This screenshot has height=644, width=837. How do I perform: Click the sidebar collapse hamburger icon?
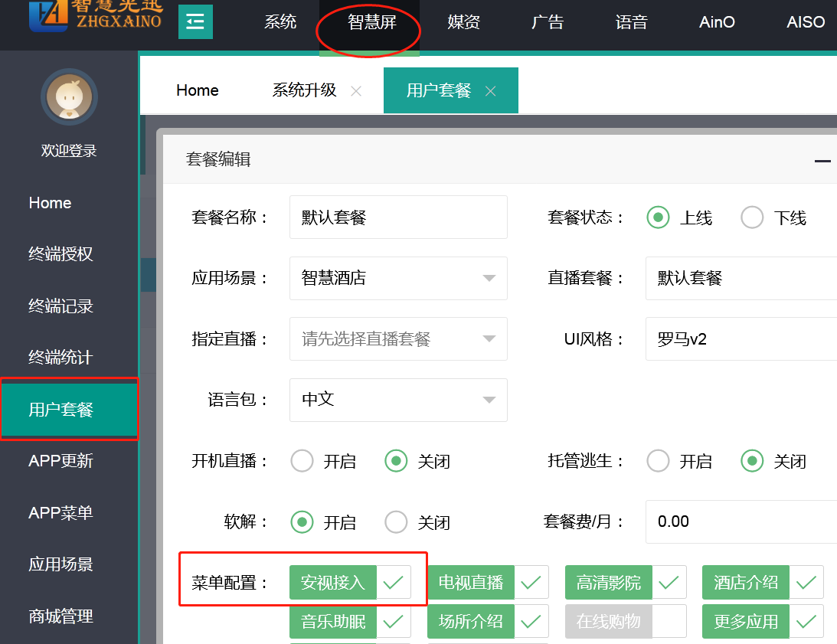(x=195, y=21)
